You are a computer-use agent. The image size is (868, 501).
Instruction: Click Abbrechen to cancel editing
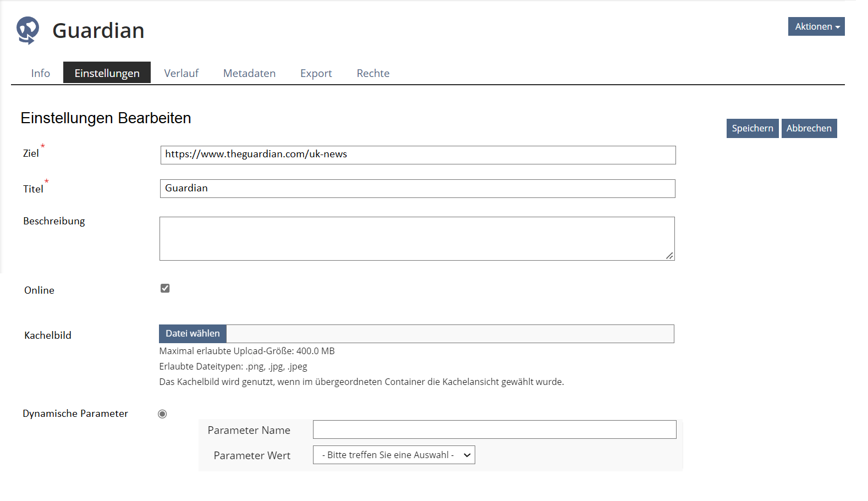pyautogui.click(x=809, y=128)
